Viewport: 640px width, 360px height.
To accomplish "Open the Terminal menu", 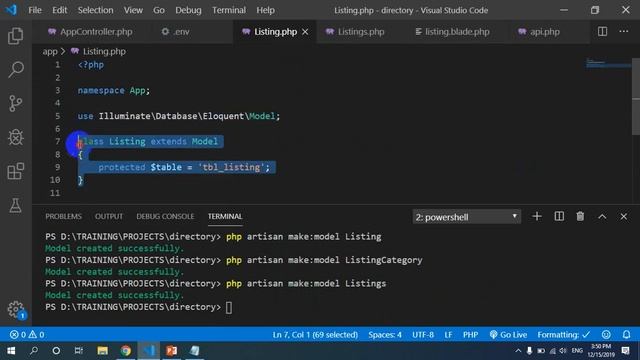I will pyautogui.click(x=229, y=10).
